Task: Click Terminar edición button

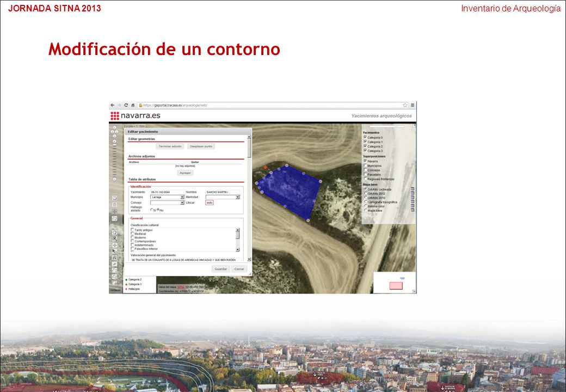Action: (170, 146)
